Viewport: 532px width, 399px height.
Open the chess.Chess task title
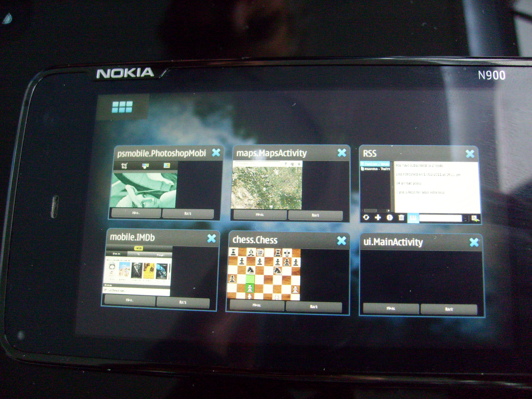[255, 240]
